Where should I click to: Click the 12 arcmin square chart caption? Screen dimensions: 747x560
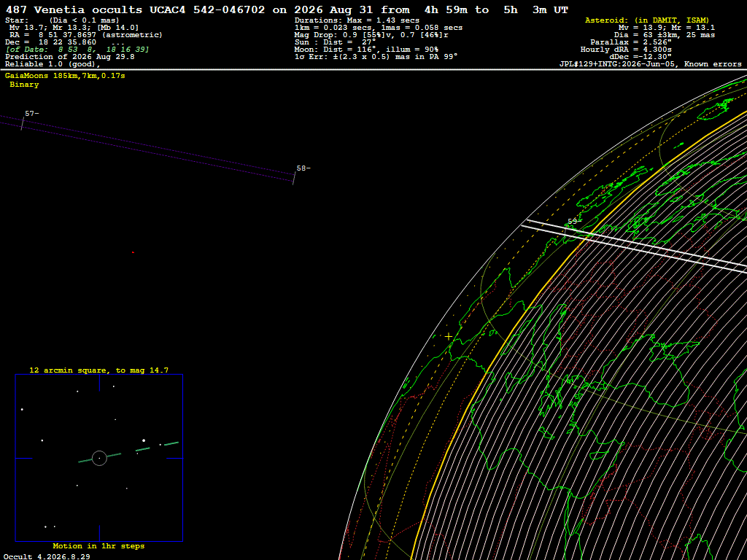click(x=99, y=370)
